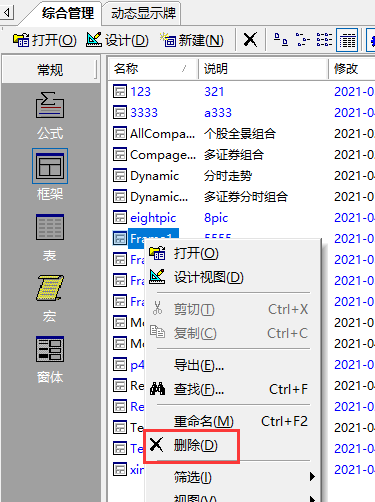Click the X delete icon in toolbar
The image size is (375, 502).
(x=250, y=40)
